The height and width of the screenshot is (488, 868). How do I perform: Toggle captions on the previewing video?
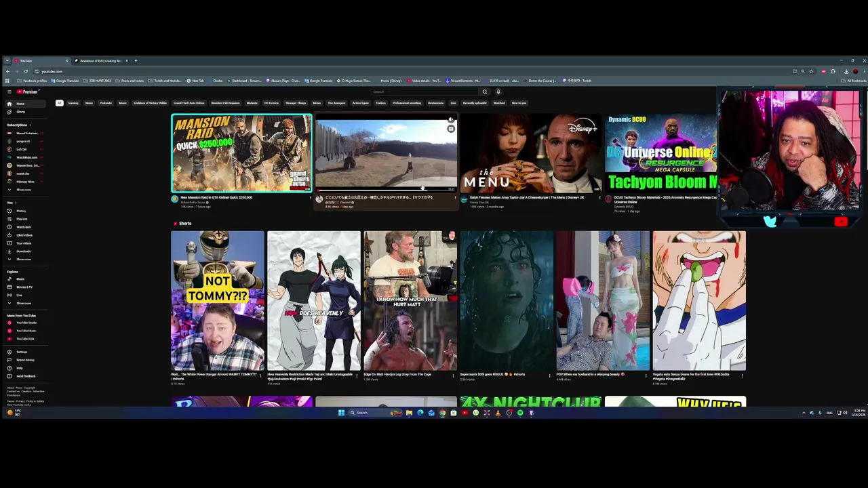451,129
